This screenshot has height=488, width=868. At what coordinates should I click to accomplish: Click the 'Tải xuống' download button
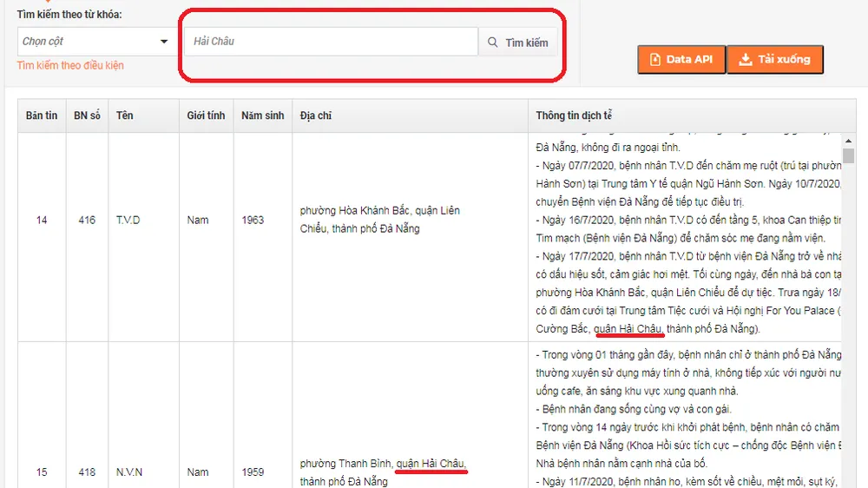point(775,59)
